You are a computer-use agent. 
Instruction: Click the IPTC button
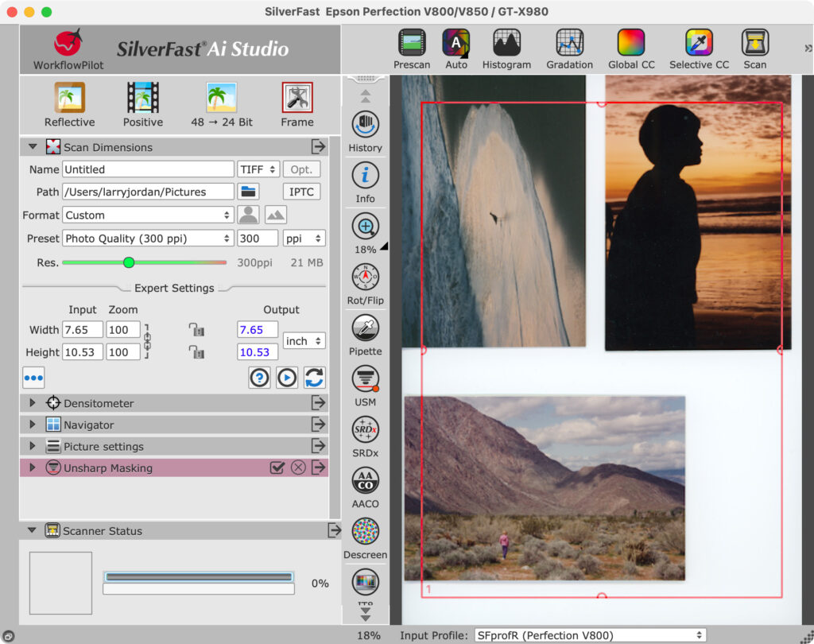302,192
